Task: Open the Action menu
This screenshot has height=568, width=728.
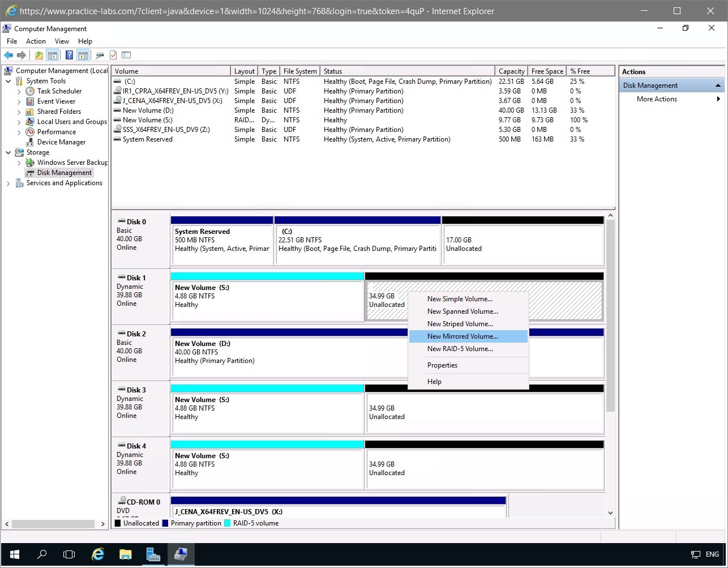Action: (x=36, y=41)
